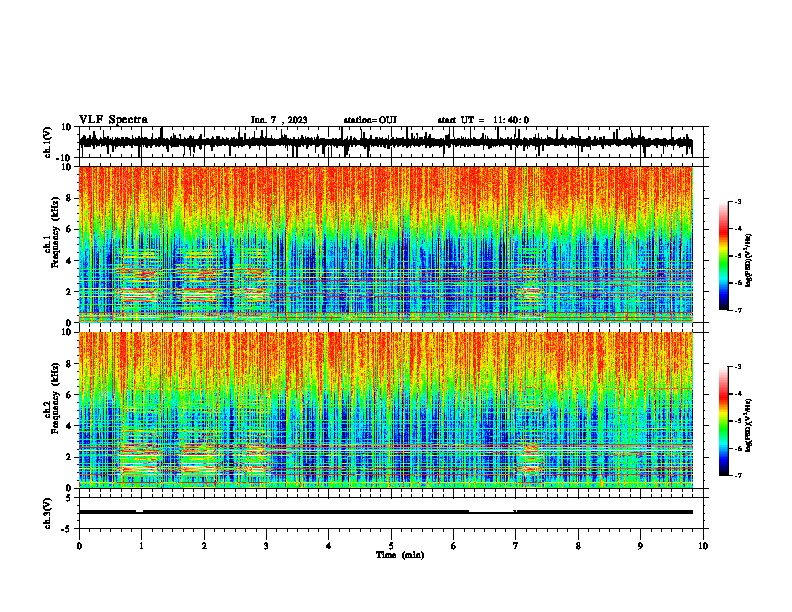Click inside the ch.1 spectrogram panel

point(385,244)
